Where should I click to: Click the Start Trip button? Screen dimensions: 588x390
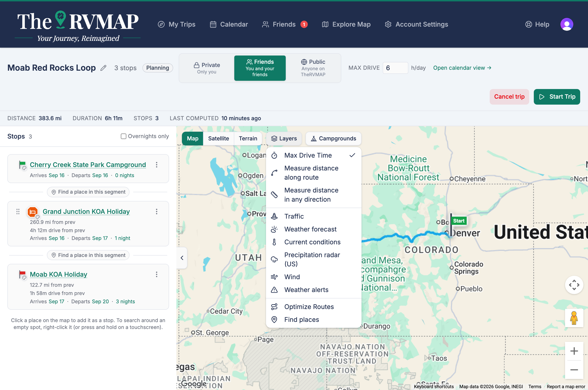point(557,97)
